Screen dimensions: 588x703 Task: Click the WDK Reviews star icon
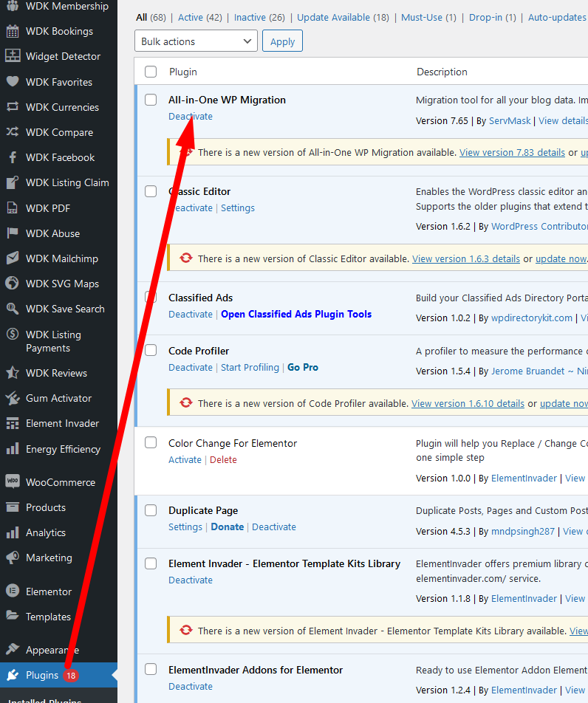13,373
